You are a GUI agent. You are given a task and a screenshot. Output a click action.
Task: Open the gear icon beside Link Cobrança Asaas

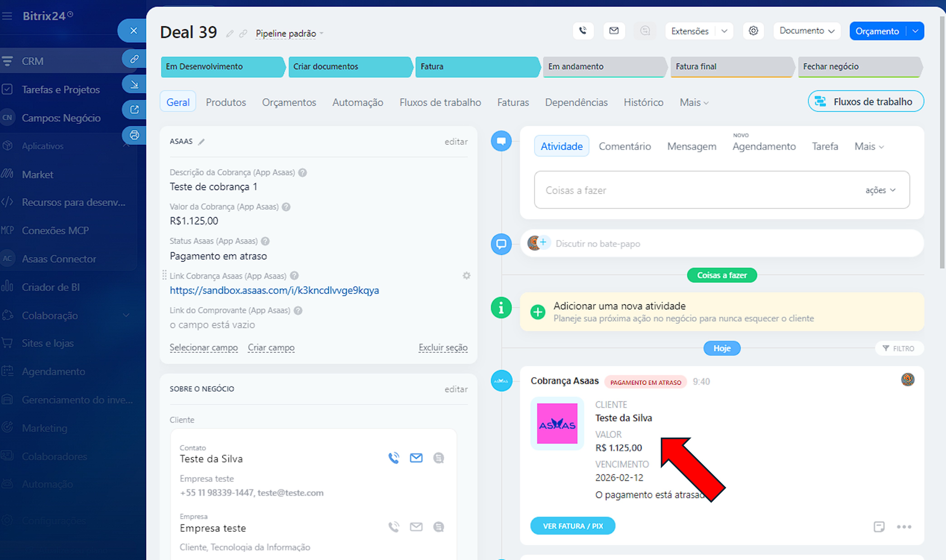(466, 275)
